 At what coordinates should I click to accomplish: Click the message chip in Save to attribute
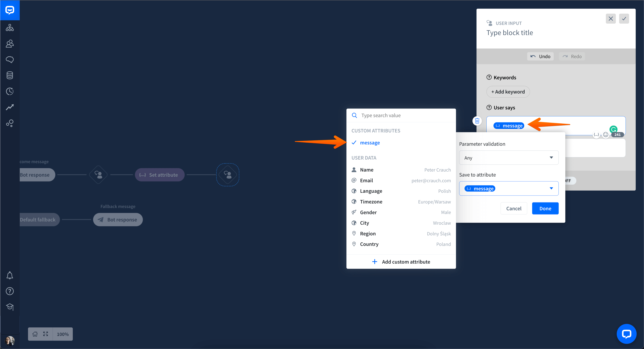tap(480, 188)
